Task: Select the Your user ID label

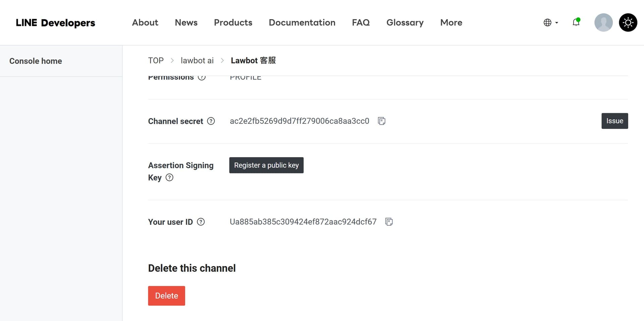Action: pyautogui.click(x=170, y=222)
